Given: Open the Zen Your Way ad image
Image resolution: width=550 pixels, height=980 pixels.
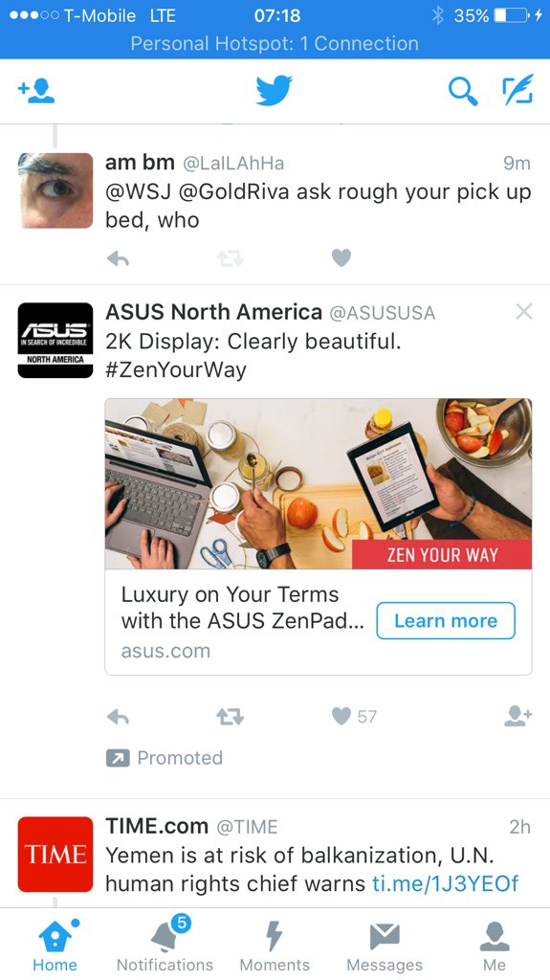Looking at the screenshot, I should 319,483.
